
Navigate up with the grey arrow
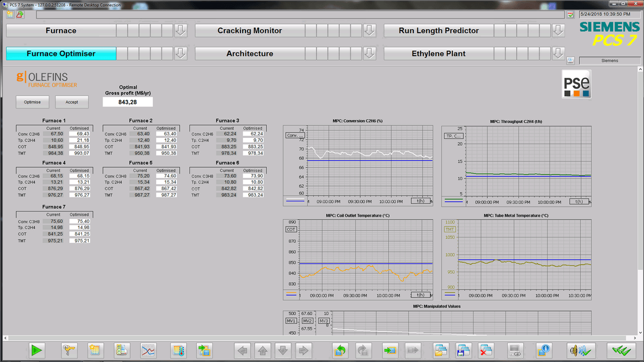pos(263,350)
